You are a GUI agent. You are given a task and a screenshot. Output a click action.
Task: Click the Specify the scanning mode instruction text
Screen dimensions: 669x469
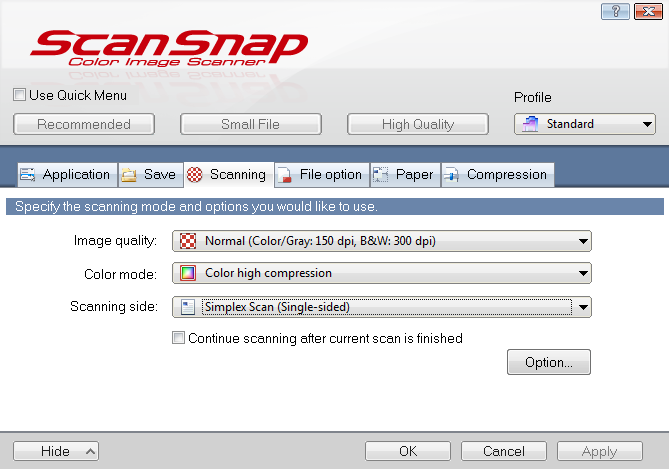click(x=196, y=207)
